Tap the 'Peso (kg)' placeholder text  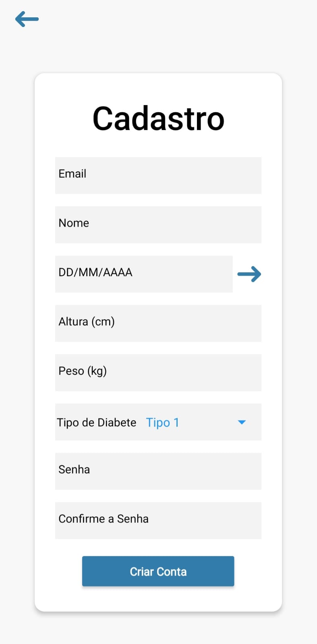click(x=83, y=371)
